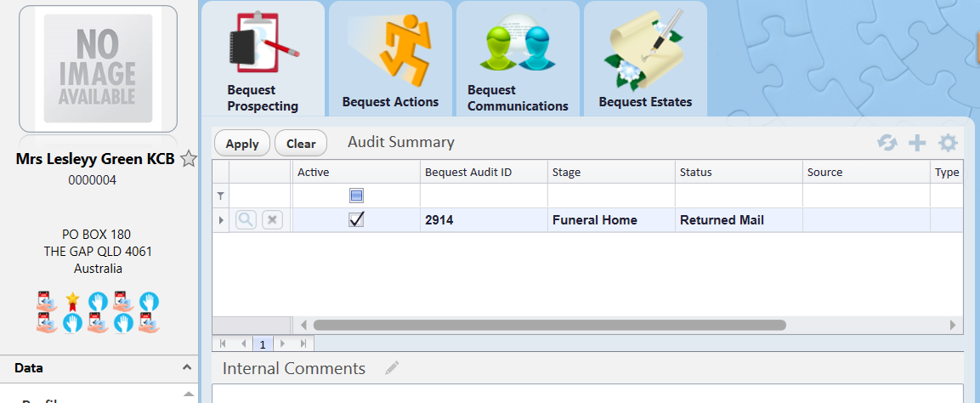The image size is (980, 403).
Task: Click the Australia country text
Action: [98, 269]
